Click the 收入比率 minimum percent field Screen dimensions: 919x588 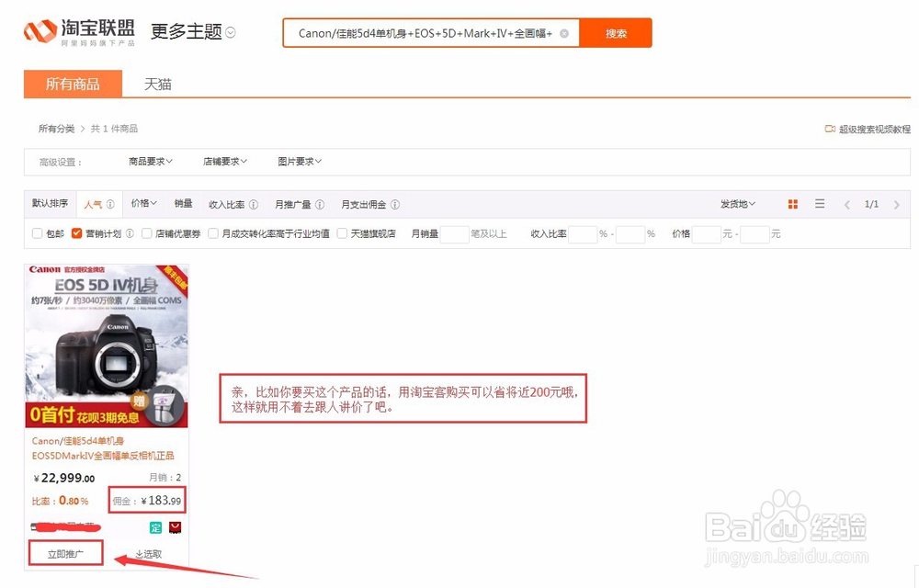point(583,234)
